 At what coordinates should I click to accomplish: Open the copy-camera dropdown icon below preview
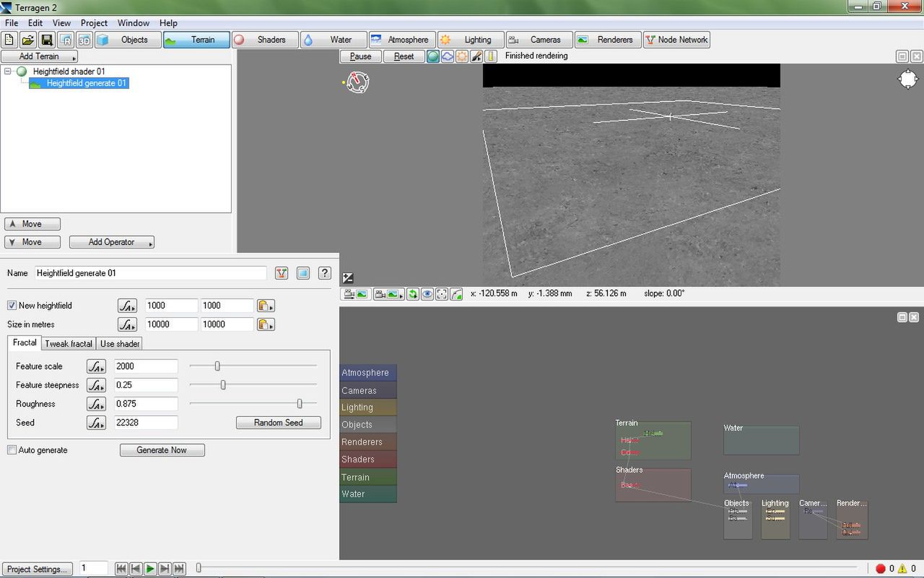(388, 294)
